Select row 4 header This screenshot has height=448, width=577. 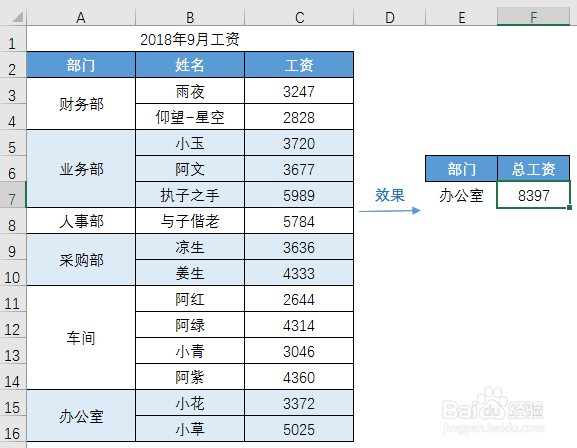13,117
